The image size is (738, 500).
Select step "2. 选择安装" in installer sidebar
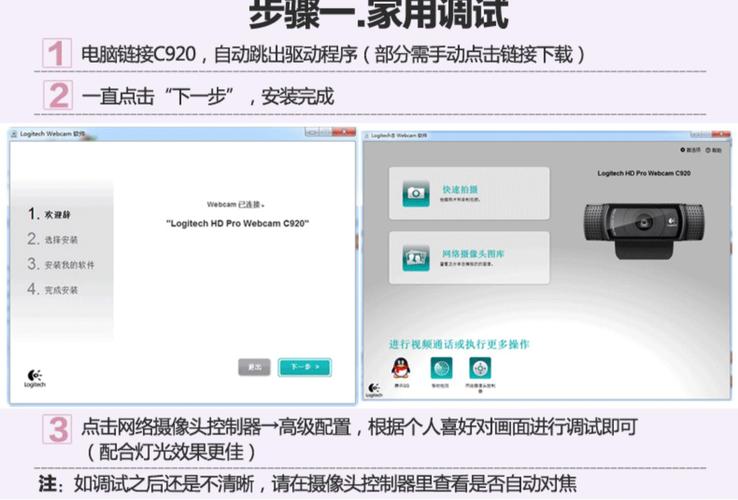click(52, 239)
